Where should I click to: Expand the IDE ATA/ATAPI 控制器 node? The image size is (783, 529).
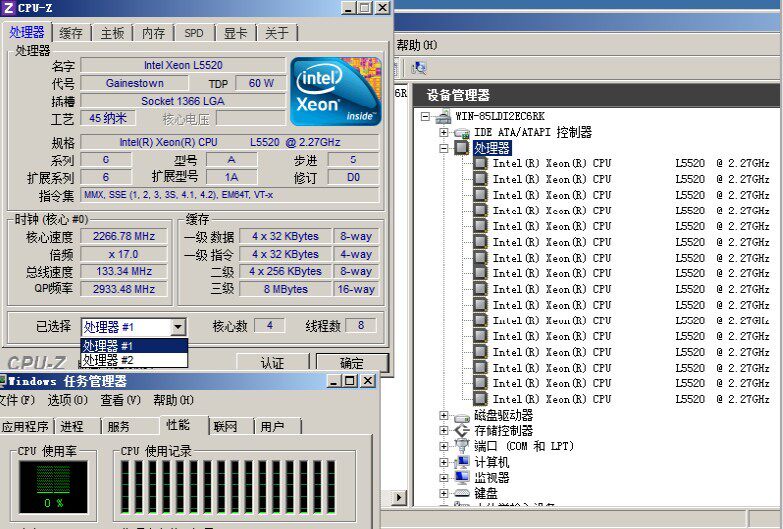pyautogui.click(x=443, y=132)
